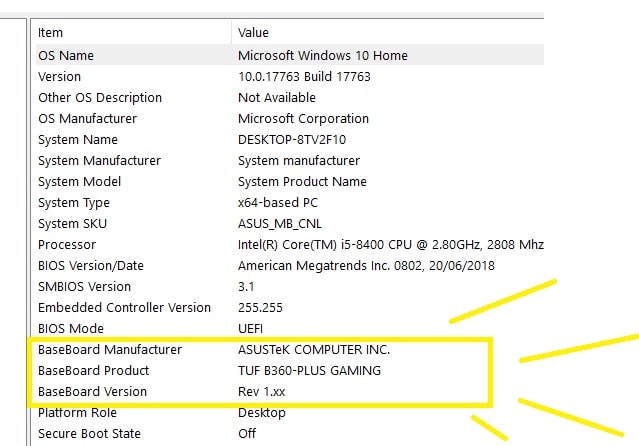Select the System Manufacturer row
The height and width of the screenshot is (446, 639).
99,160
